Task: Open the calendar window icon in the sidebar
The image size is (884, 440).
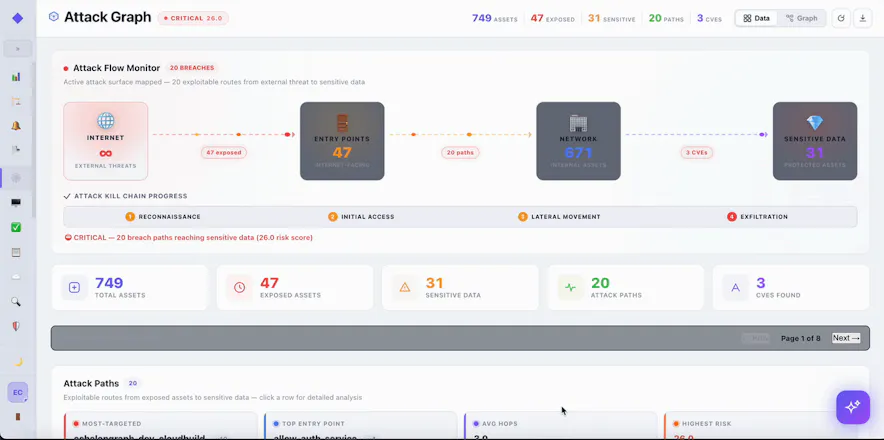Action: (16, 252)
